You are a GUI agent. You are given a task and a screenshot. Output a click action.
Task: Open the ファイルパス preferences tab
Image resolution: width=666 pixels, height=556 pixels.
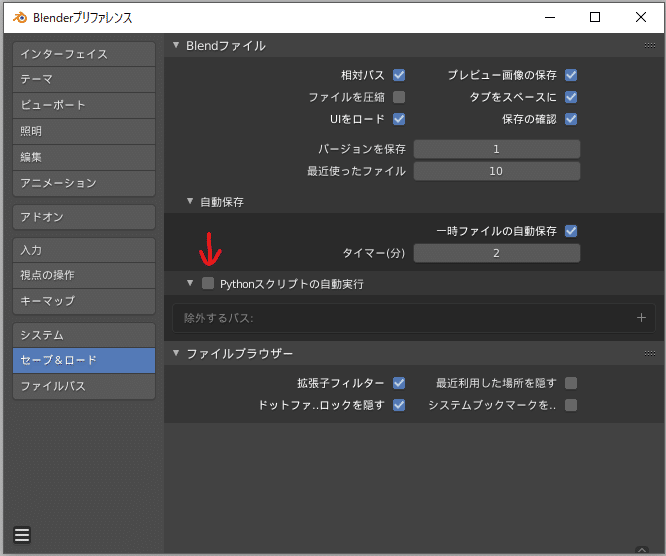(x=84, y=387)
